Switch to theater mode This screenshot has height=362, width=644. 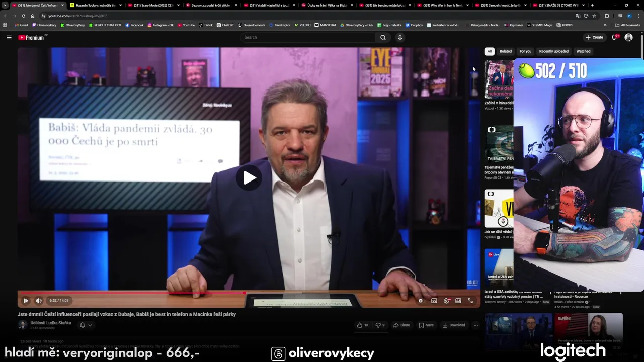(458, 301)
